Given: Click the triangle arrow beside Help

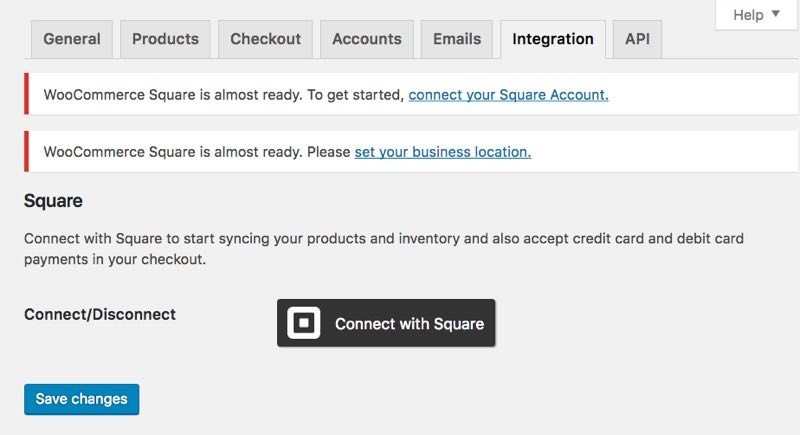Looking at the screenshot, I should click(x=776, y=14).
